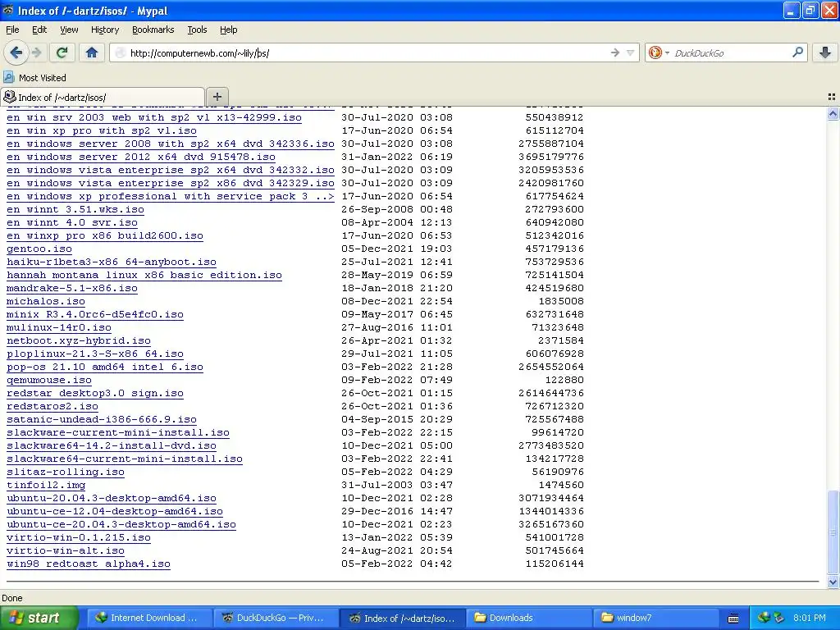Screen dimensions: 840x630
Task: Open hannah_montana_linux basic edition iso link
Action: click(x=144, y=275)
